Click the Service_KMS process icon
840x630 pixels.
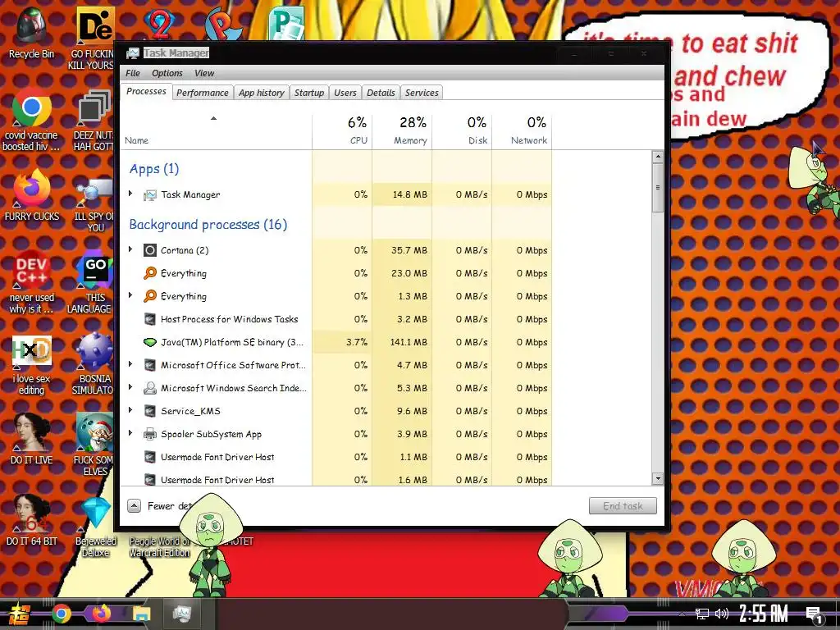click(x=150, y=411)
